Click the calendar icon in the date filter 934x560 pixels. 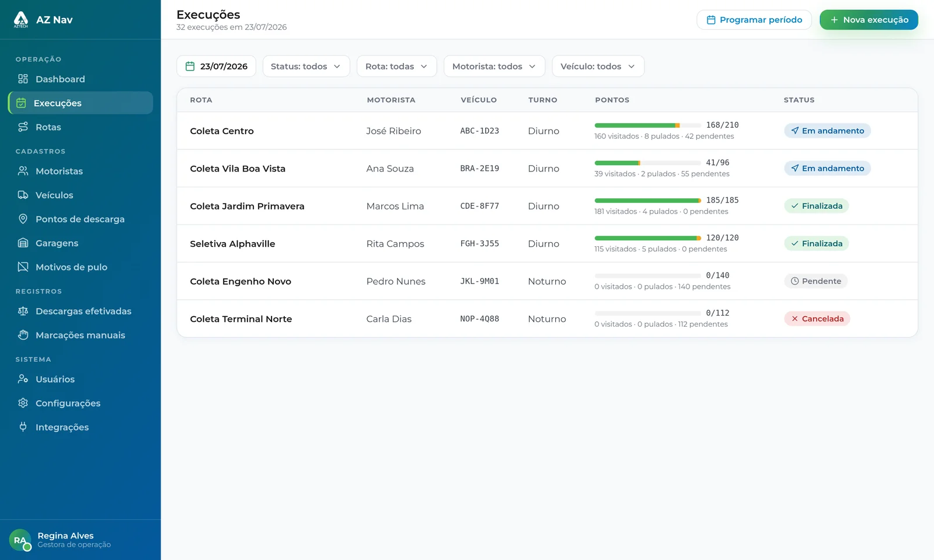coord(190,66)
